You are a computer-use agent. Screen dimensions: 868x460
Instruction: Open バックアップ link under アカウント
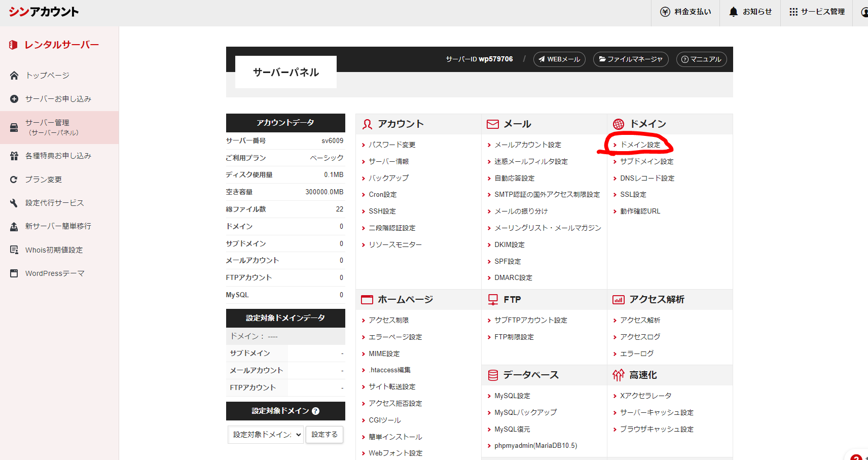389,179
